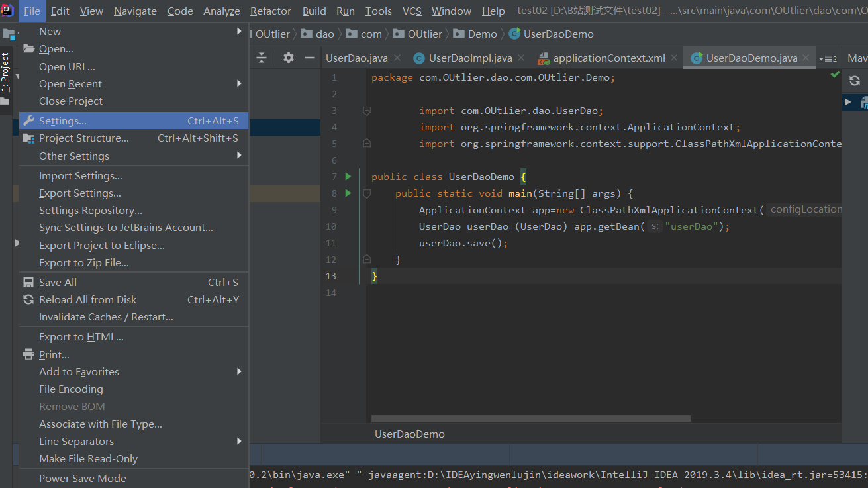
Task: Close the UserDaoDemo.java tab
Action: coord(806,58)
